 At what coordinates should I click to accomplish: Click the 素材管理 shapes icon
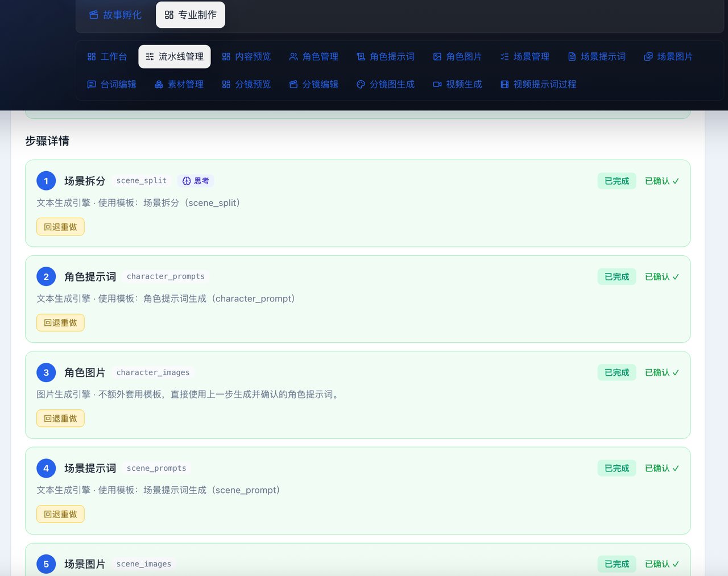(x=159, y=84)
